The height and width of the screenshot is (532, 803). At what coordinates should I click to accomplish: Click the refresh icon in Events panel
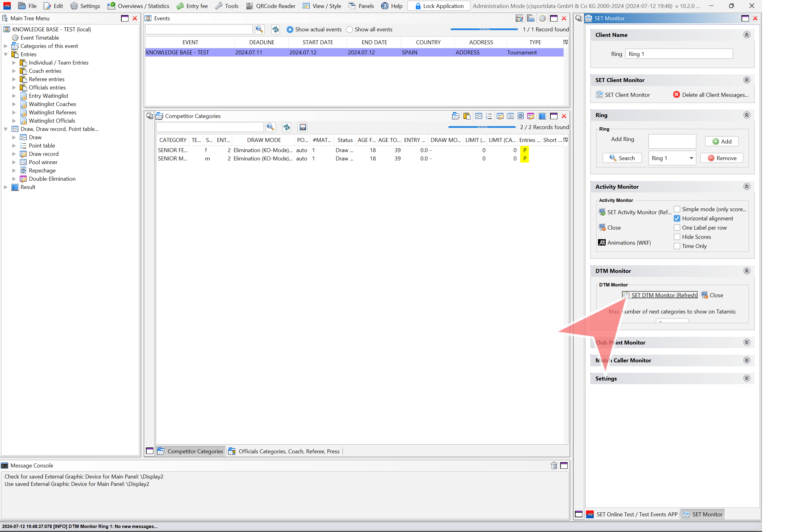coord(275,29)
